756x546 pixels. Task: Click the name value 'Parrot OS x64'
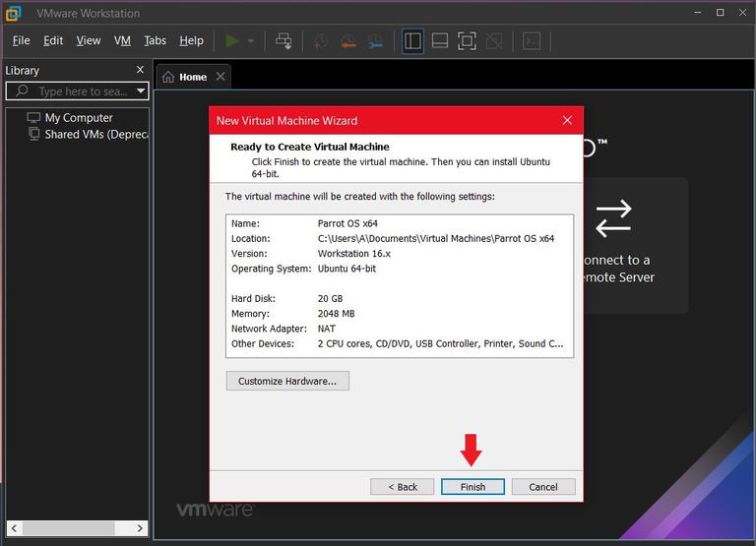pyautogui.click(x=347, y=223)
